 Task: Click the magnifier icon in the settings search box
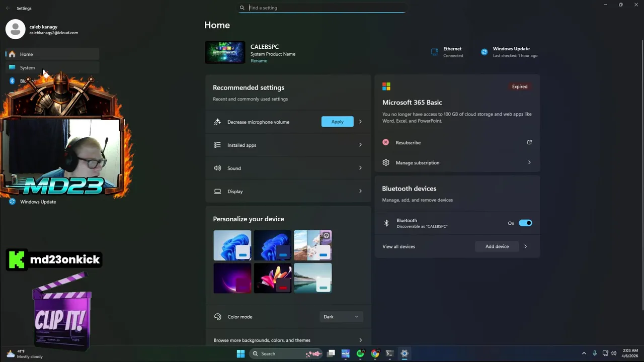tap(242, 8)
